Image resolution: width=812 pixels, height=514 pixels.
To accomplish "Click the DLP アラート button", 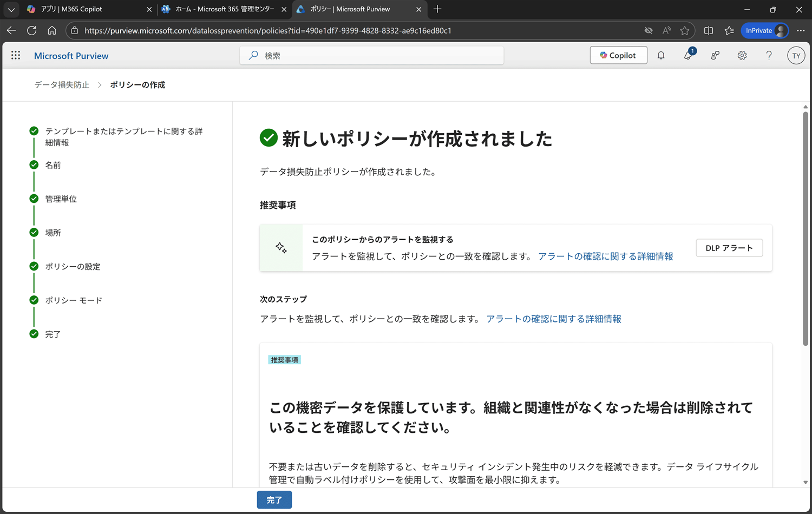I will [729, 248].
